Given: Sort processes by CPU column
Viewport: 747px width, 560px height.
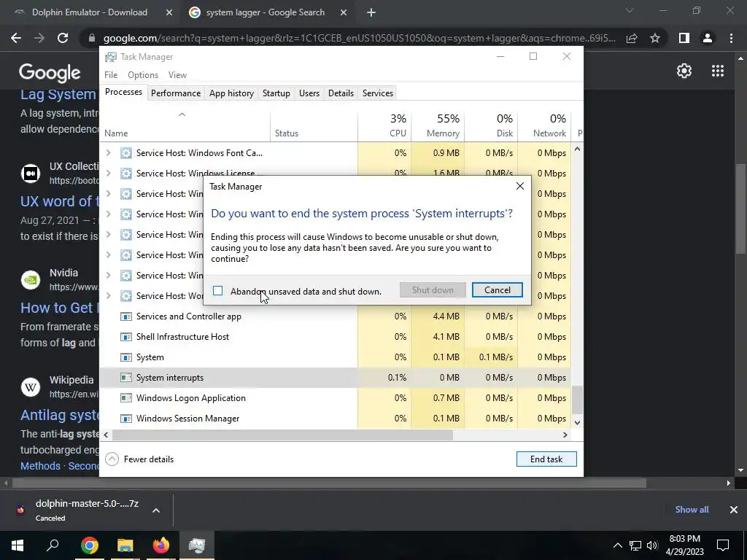Looking at the screenshot, I should click(x=384, y=125).
